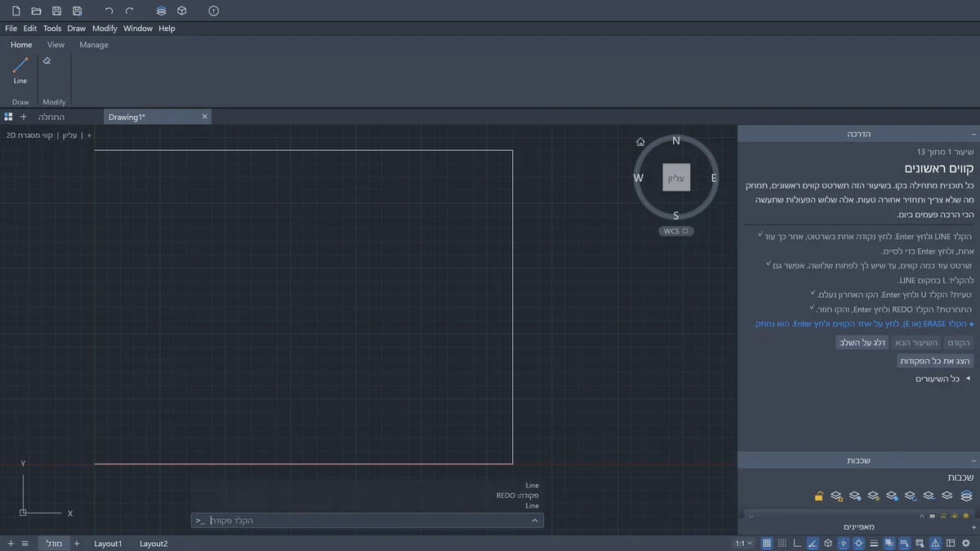This screenshot has height=551, width=980.
Task: Open the layers manager icon in top toolbar
Action: click(161, 11)
